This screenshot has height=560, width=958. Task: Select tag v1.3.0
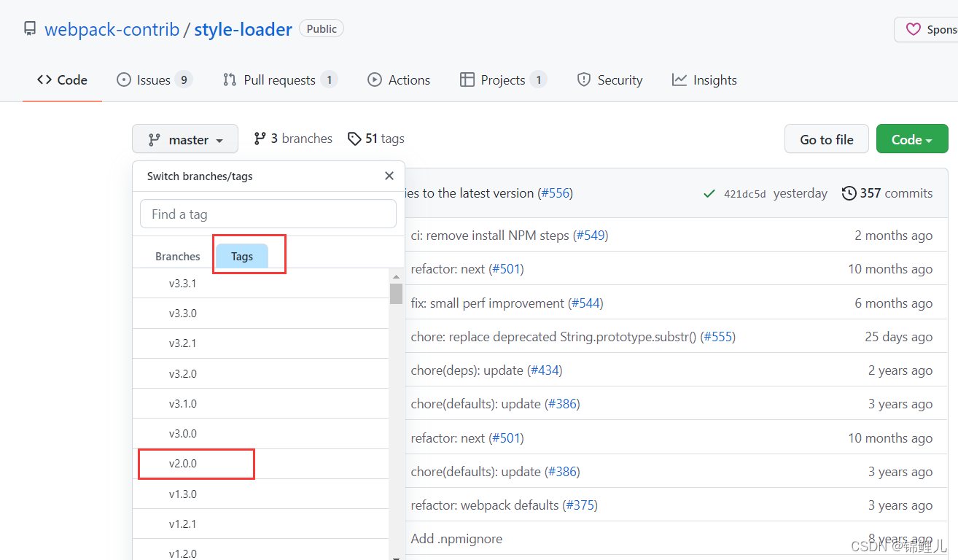[261, 494]
